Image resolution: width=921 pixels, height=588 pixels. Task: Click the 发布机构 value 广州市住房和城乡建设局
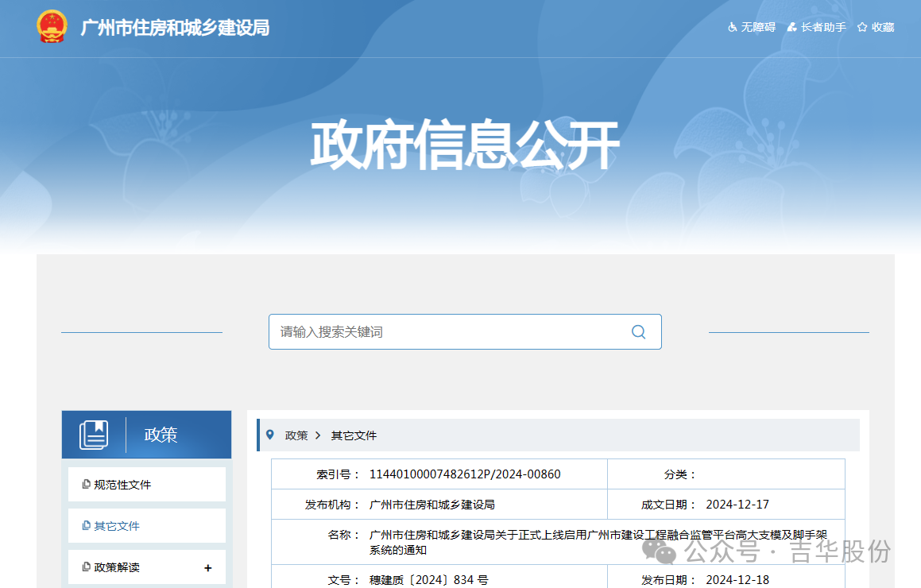click(x=431, y=505)
